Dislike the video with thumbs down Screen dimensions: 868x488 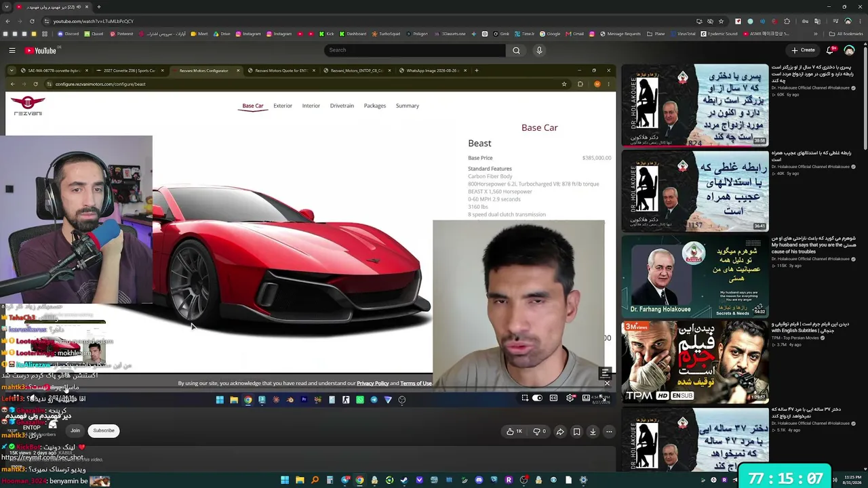(x=540, y=432)
